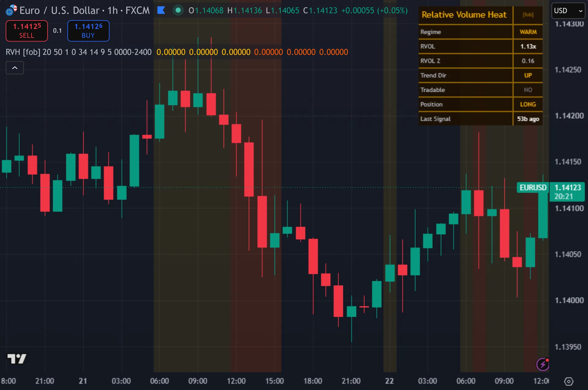Click the blue flag mark beside FXCM
The image size is (588, 390).
[x=161, y=10]
